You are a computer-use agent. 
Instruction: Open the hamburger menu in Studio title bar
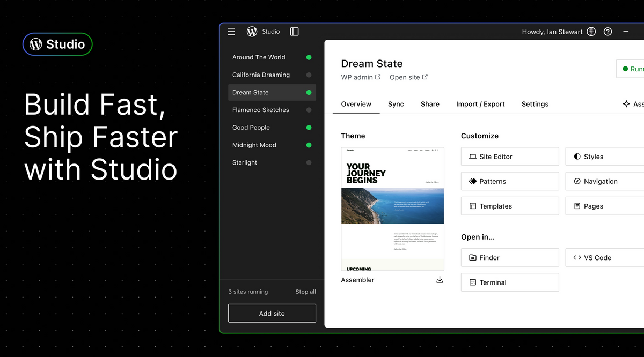[231, 32]
